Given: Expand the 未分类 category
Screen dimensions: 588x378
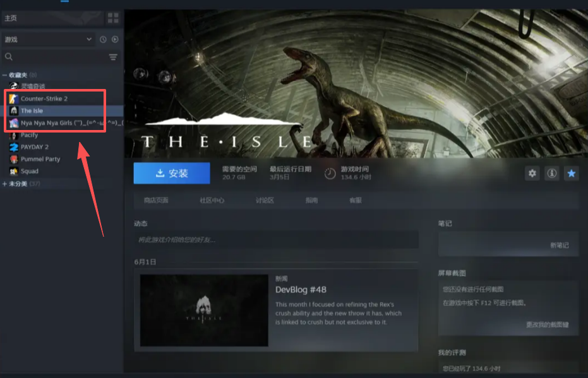Looking at the screenshot, I should [x=4, y=184].
